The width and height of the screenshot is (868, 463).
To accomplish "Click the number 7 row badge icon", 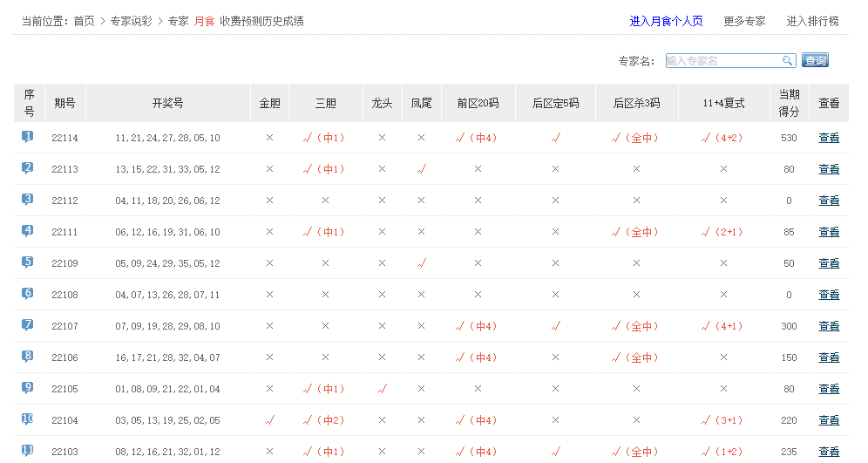I will 28,325.
